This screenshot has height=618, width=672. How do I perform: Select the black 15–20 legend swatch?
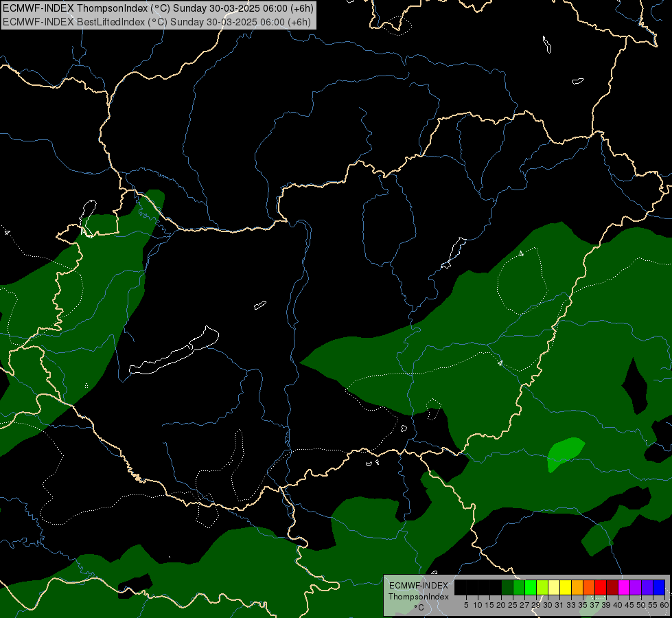496,587
